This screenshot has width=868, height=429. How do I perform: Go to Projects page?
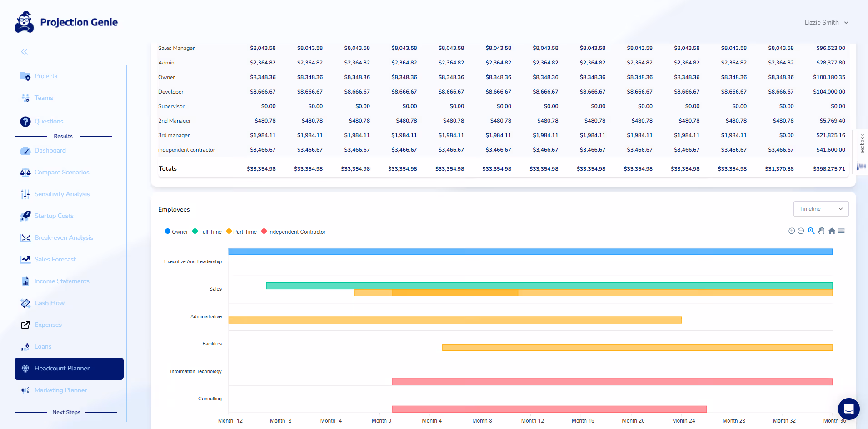point(46,76)
